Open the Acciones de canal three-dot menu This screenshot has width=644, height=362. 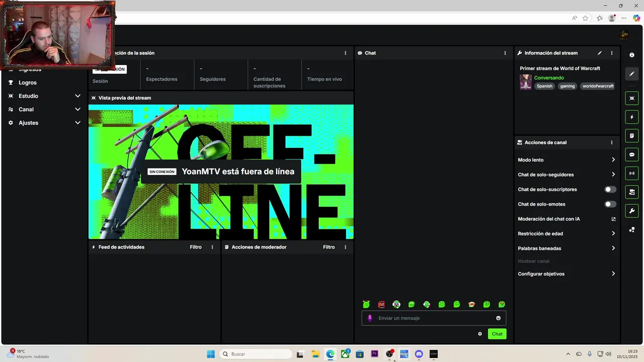612,142
